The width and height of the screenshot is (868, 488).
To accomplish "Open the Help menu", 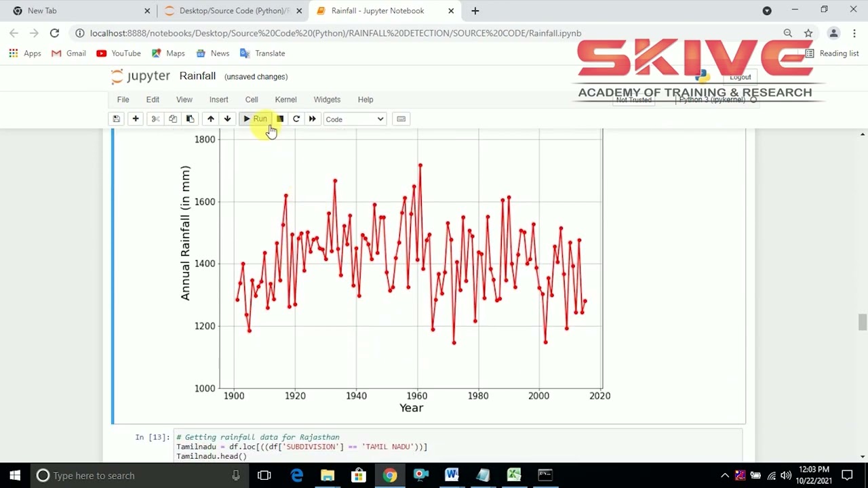I will click(366, 100).
